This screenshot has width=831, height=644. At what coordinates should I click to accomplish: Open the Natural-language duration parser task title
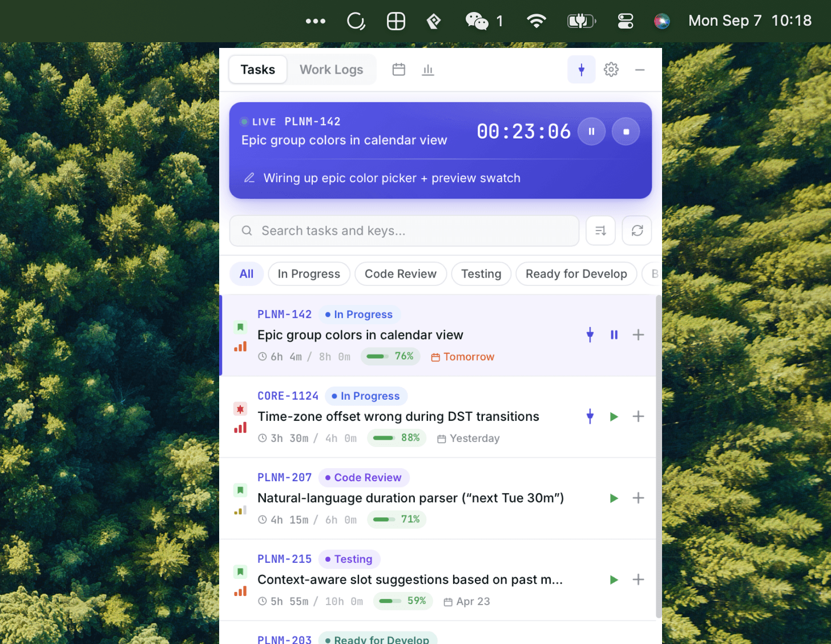[x=411, y=498]
